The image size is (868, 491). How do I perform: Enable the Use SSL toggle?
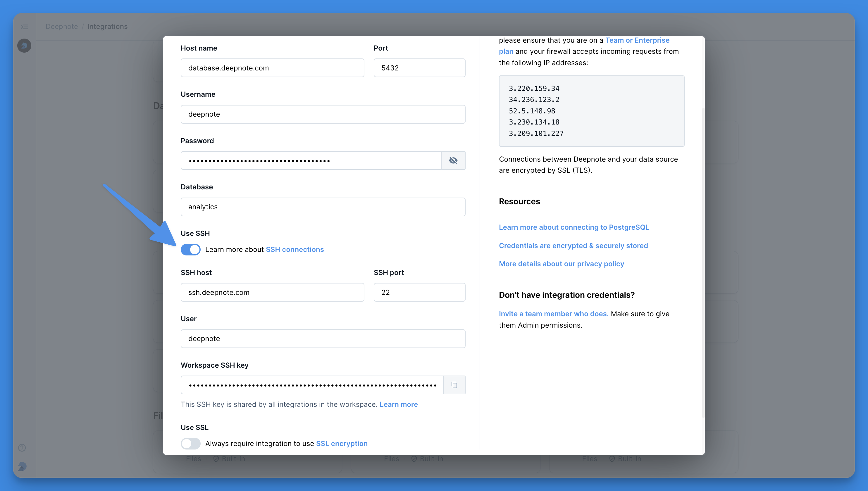(191, 443)
